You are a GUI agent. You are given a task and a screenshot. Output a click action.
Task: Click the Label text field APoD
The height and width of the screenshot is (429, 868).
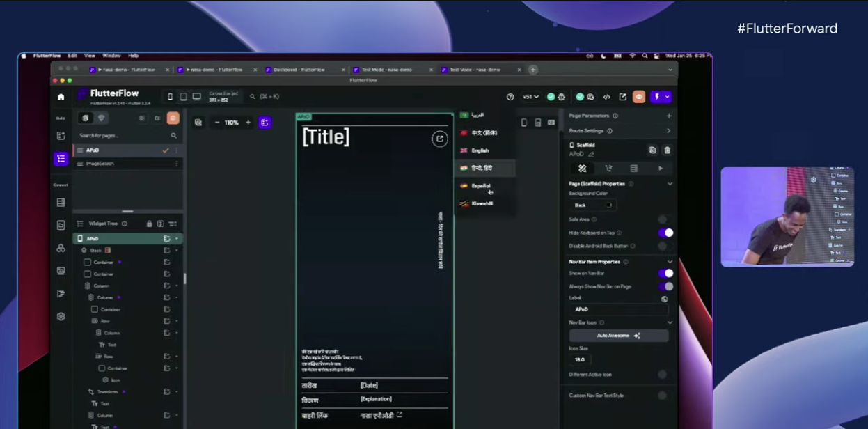click(618, 309)
